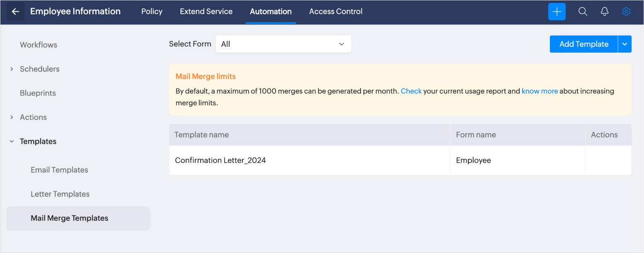
Task: Expand the Schedulers section arrow
Action: (12, 69)
